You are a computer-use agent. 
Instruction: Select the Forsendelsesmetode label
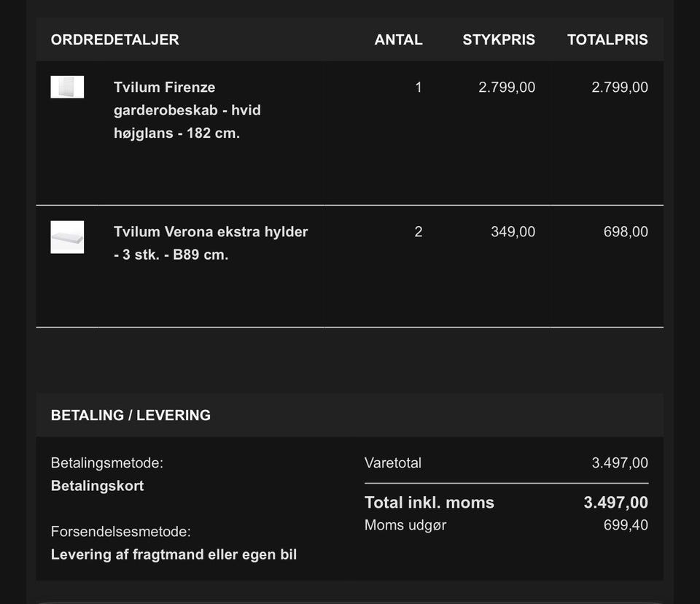pyautogui.click(x=120, y=532)
